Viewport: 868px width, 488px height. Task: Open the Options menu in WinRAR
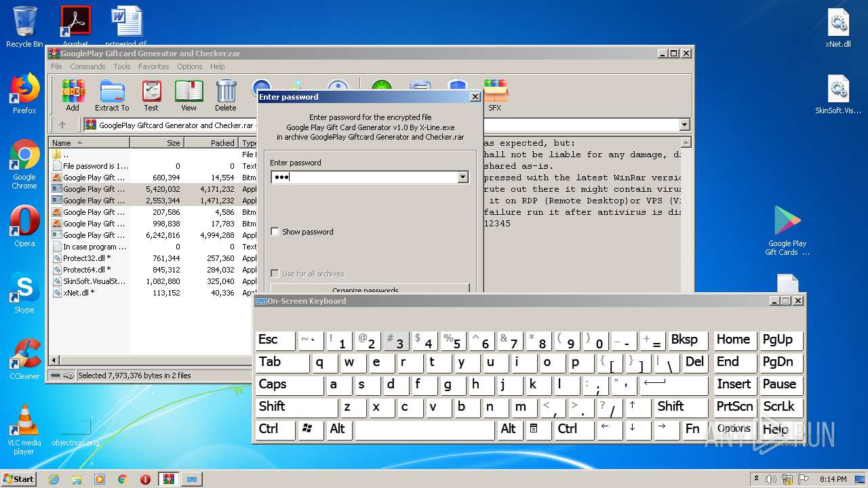(x=190, y=66)
